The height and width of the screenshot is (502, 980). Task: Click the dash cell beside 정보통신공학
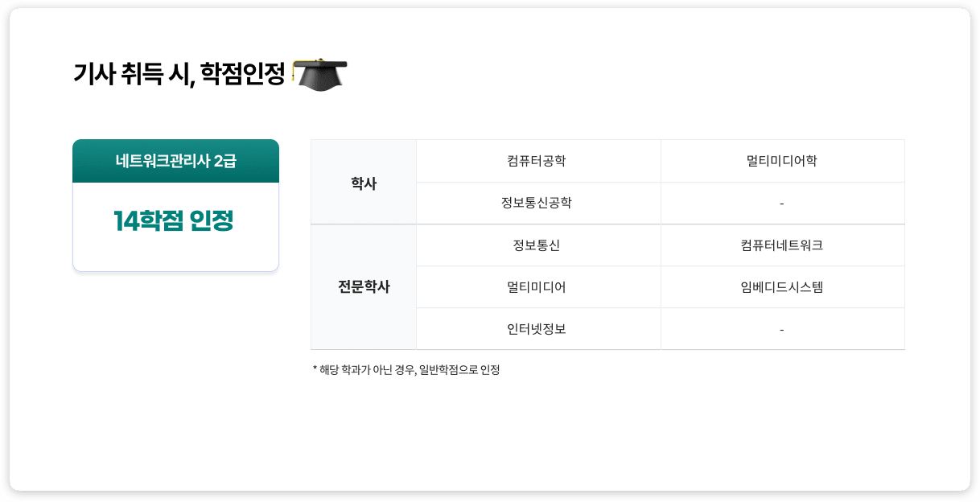click(x=781, y=204)
